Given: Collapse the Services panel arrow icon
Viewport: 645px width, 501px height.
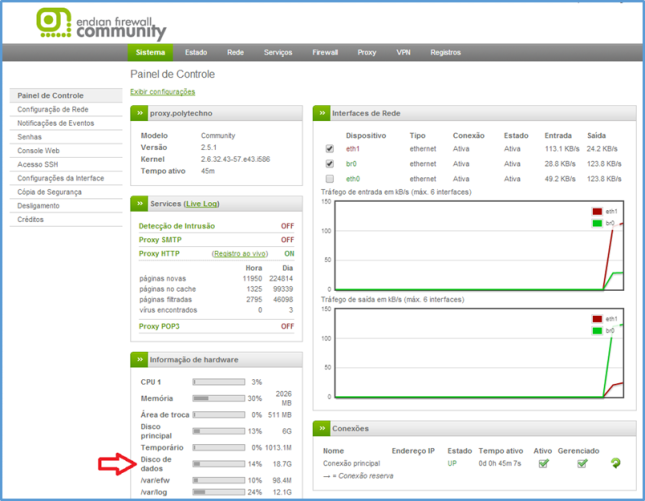Looking at the screenshot, I should point(140,204).
